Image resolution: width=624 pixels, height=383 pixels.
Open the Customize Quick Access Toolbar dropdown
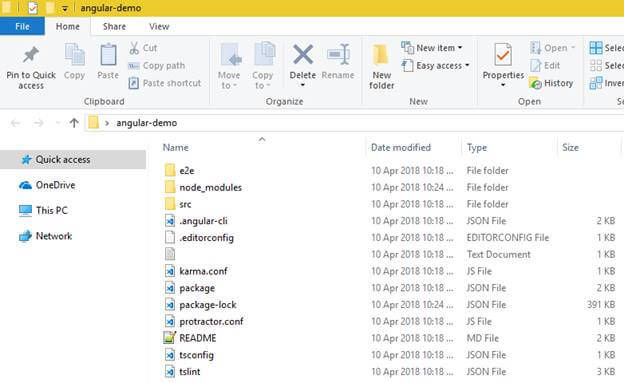[65, 8]
